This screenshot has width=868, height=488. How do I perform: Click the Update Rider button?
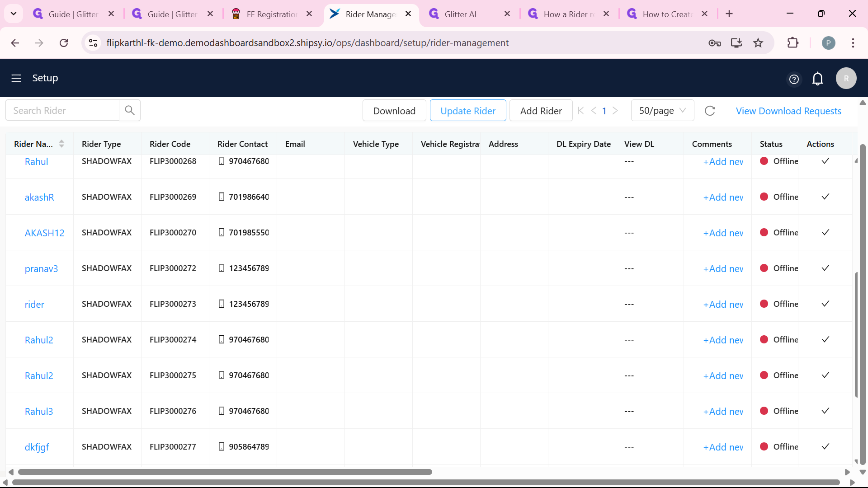click(x=468, y=111)
